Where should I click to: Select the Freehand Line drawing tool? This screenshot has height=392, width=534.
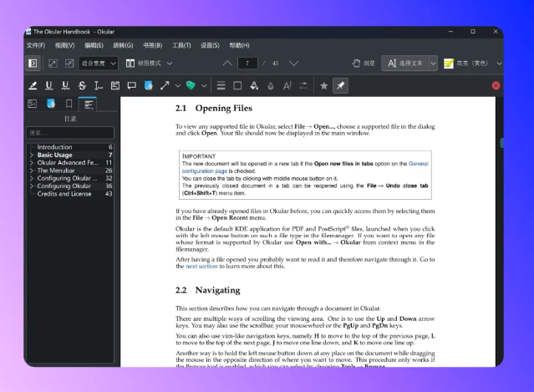pyautogui.click(x=148, y=85)
